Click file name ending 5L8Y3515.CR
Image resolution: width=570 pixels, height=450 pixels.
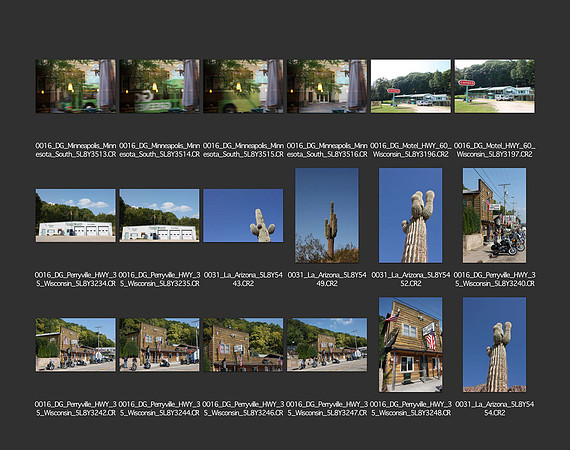pos(243,150)
